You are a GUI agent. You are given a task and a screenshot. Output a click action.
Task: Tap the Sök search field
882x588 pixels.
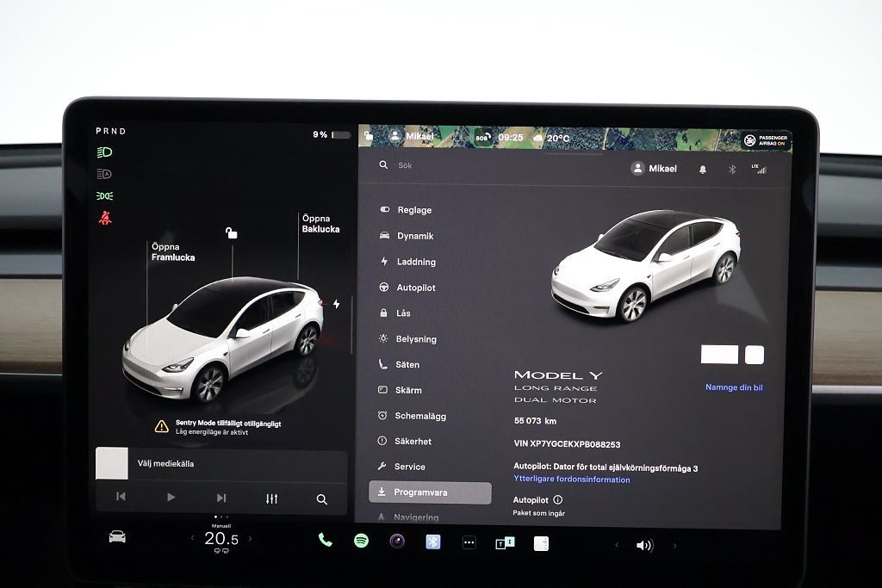482,165
